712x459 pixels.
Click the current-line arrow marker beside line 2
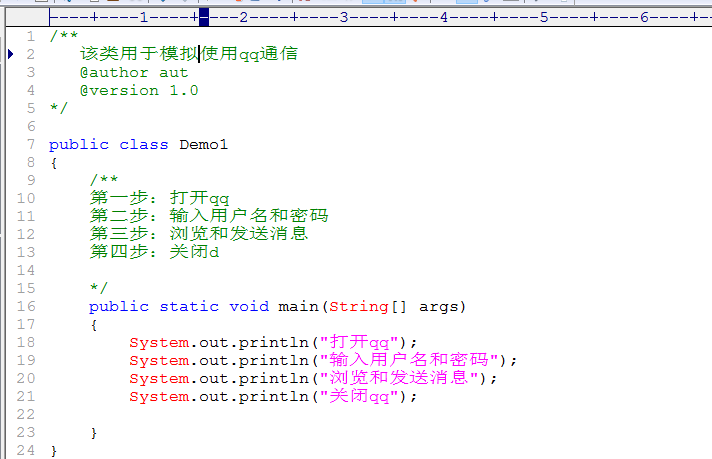pos(11,54)
